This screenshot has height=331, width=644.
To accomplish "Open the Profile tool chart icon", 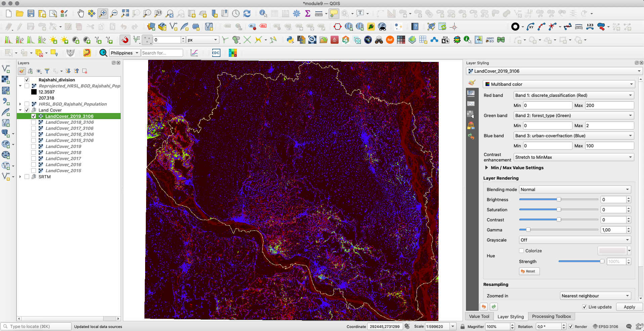I will tap(194, 53).
